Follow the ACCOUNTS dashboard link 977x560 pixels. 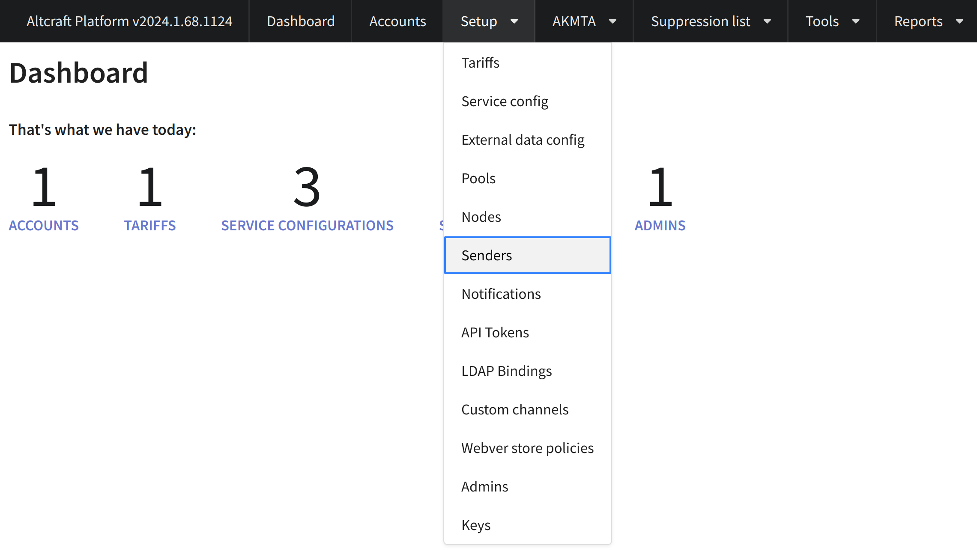tap(44, 225)
